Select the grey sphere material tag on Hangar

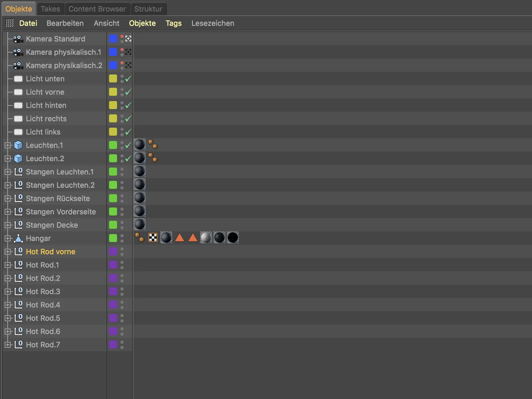(206, 237)
